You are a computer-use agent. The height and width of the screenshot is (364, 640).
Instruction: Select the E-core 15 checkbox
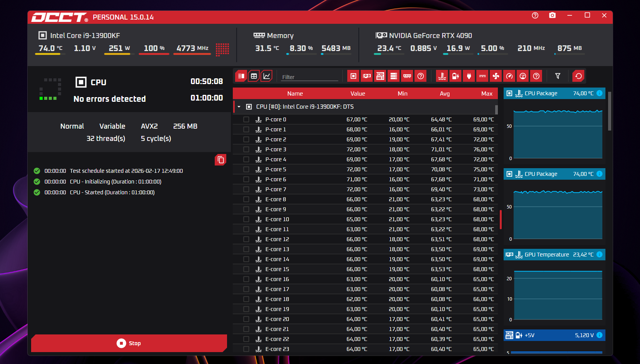pos(246,269)
